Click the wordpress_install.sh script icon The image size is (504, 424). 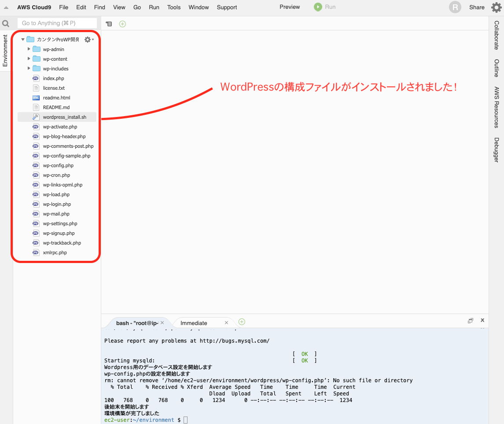[x=36, y=117]
